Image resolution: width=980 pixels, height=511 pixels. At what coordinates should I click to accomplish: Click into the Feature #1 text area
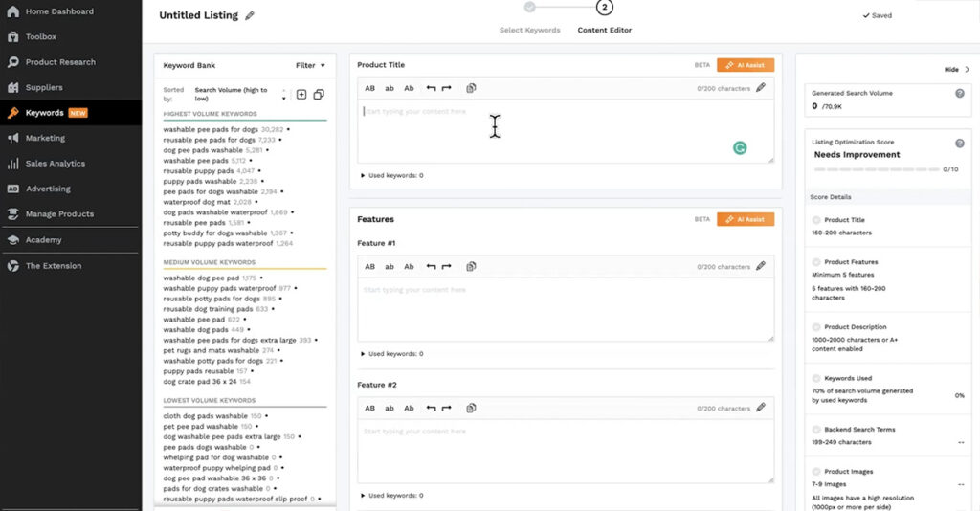coord(566,310)
